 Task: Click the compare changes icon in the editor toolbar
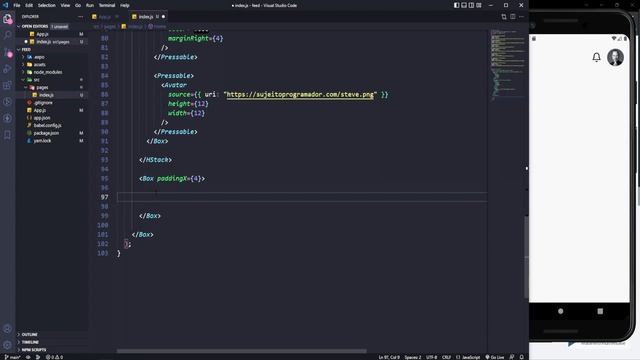pyautogui.click(x=504, y=17)
